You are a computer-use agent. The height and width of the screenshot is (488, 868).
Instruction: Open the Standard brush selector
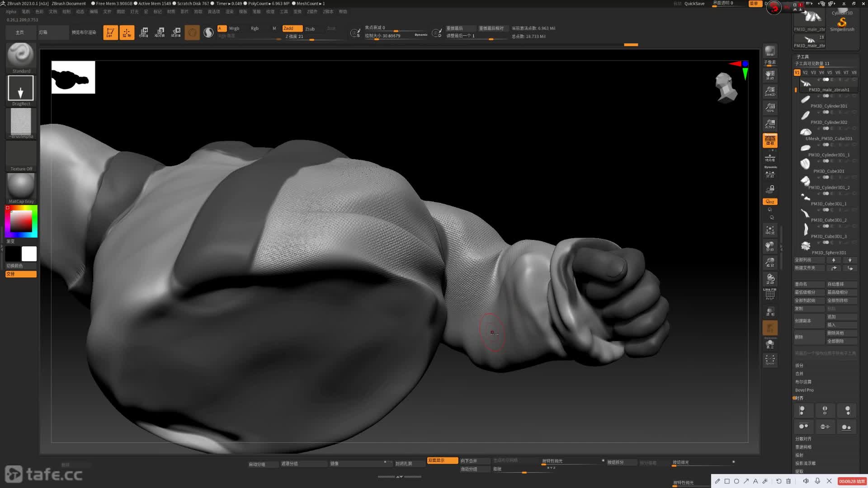tap(21, 58)
